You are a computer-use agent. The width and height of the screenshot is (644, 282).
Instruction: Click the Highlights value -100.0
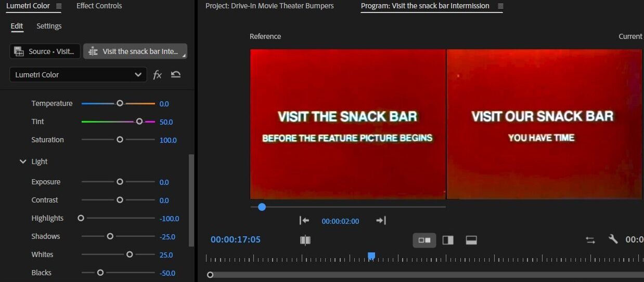(169, 219)
